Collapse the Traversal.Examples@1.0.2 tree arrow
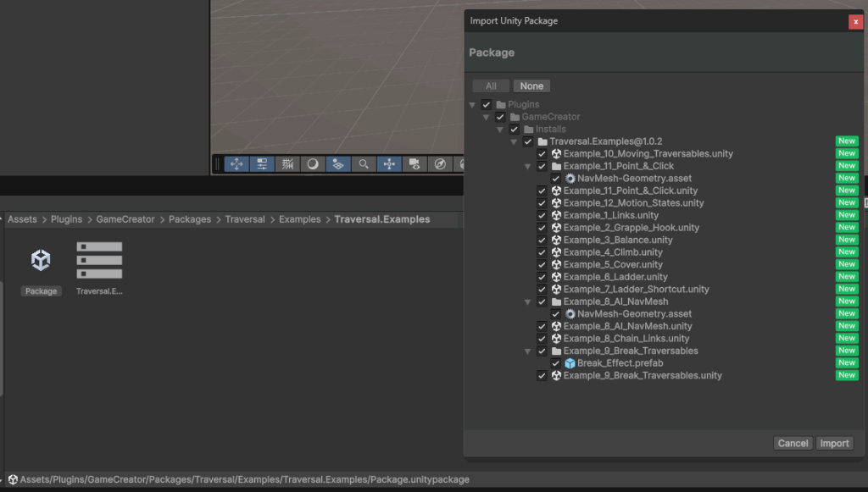The height and width of the screenshot is (492, 868). pos(514,142)
